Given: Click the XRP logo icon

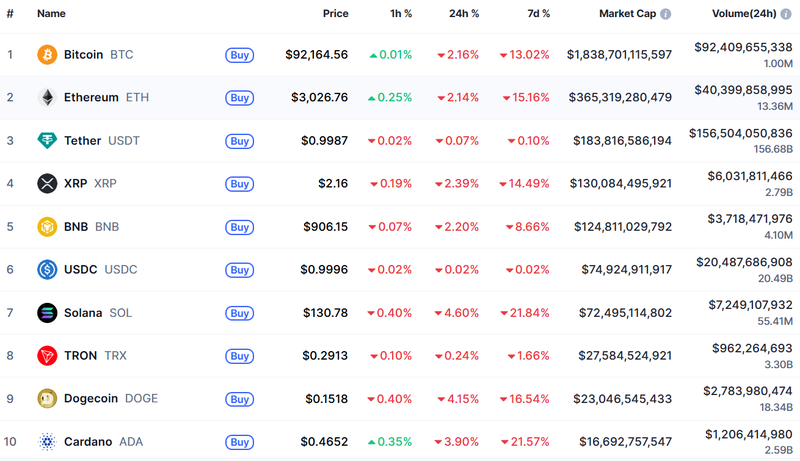Looking at the screenshot, I should 47,183.
